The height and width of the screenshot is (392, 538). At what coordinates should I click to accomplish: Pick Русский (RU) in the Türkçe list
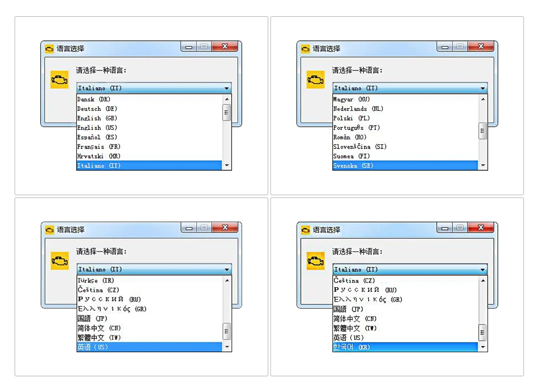click(x=150, y=300)
